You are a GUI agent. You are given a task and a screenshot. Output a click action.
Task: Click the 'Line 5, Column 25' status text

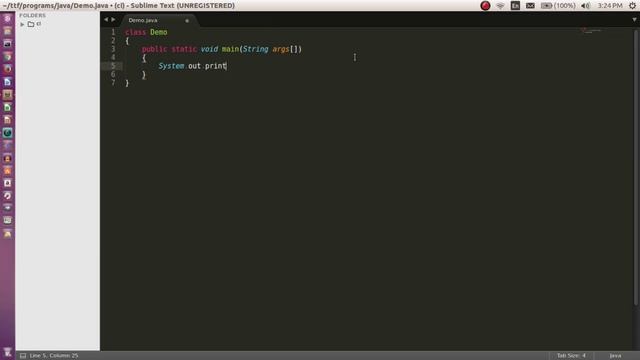53,356
